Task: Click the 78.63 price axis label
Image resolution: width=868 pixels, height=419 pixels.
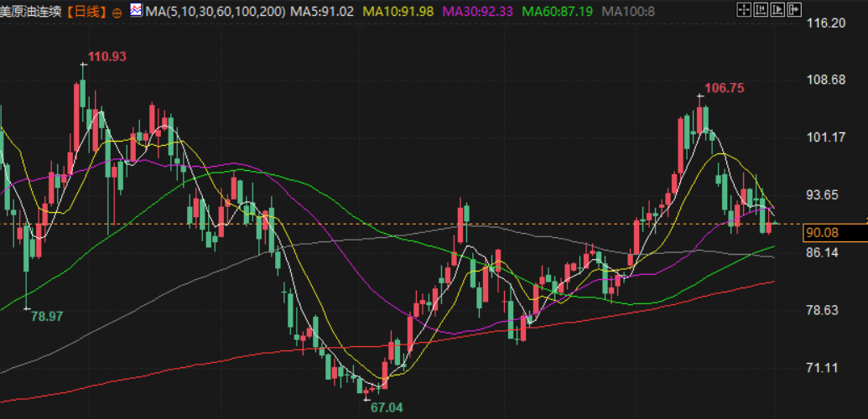Action: tap(824, 310)
